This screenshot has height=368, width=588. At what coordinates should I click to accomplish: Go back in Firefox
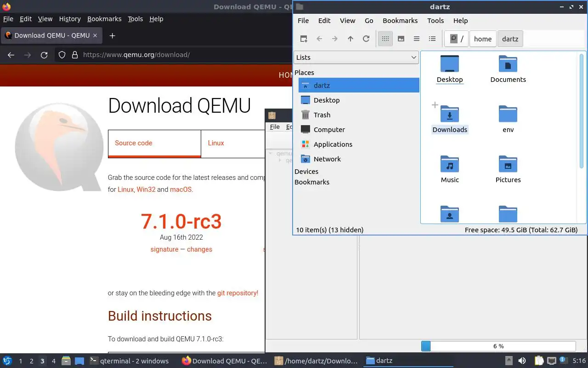coord(11,55)
